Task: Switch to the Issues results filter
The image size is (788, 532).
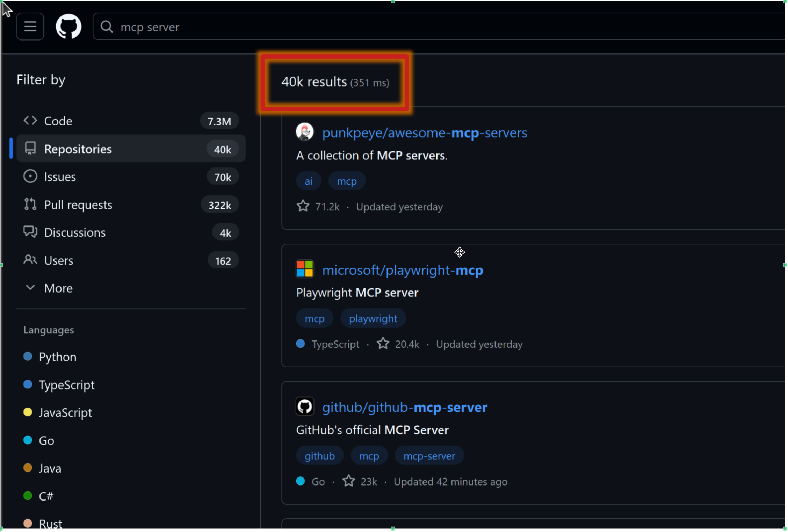Action: (x=59, y=177)
